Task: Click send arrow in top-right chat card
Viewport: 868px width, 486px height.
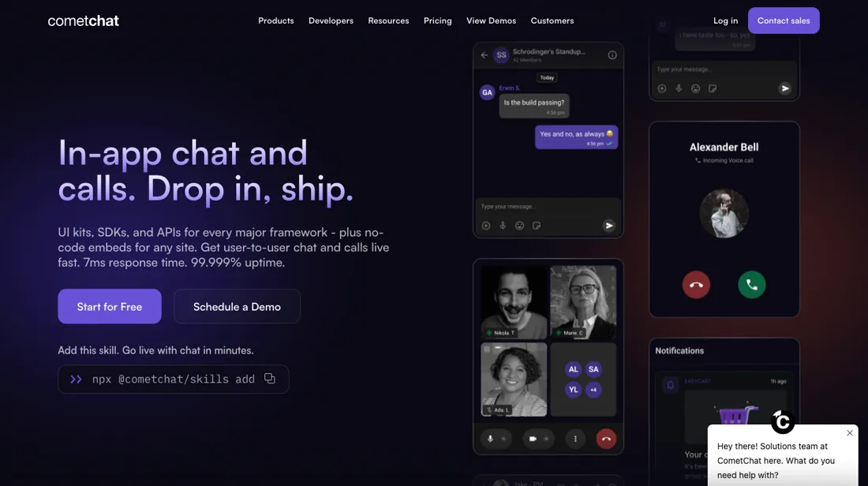Action: [x=785, y=88]
